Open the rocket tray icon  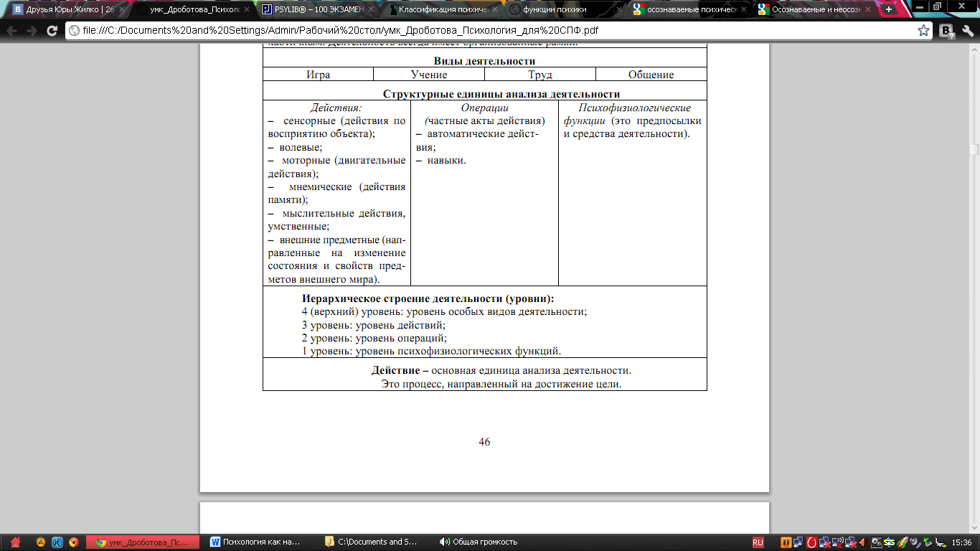903,542
